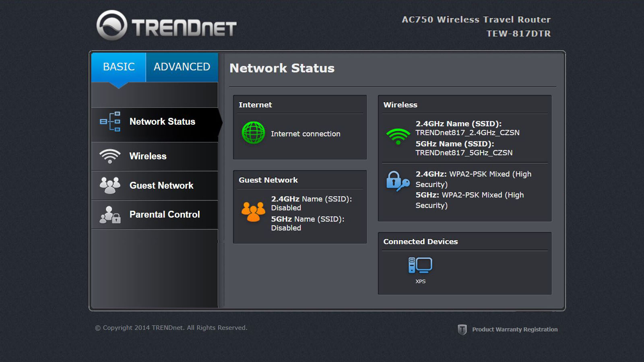Click the Internet connection label
Viewport: 644px width, 362px height.
305,134
